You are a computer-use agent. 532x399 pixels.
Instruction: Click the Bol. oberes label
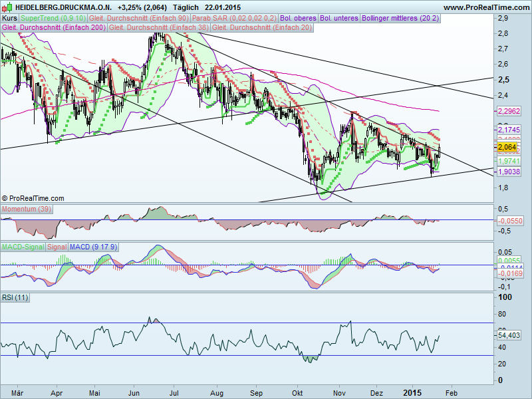tap(298, 18)
